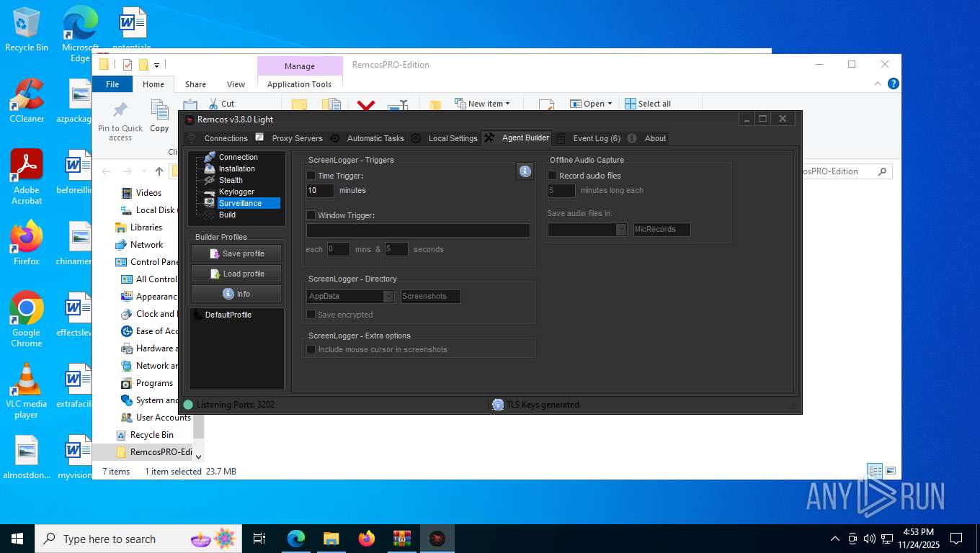This screenshot has width=980, height=553.
Task: Open the Open dropdown in Explorer ribbon
Action: click(x=591, y=104)
